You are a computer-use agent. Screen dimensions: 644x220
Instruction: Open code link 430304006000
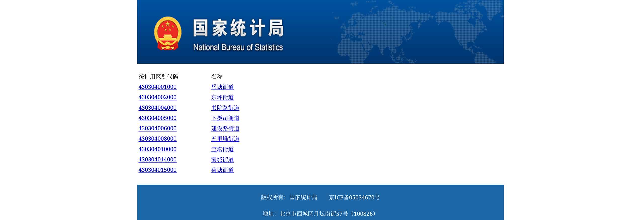(157, 128)
